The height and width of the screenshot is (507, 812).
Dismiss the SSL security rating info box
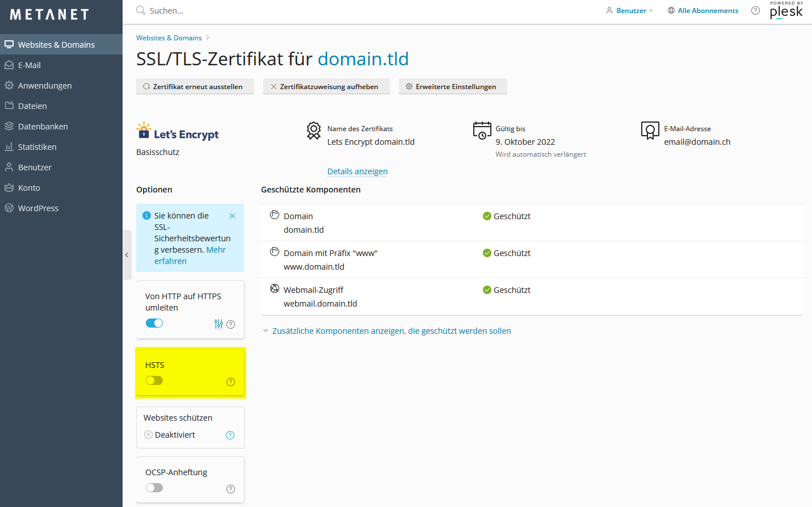pyautogui.click(x=232, y=216)
